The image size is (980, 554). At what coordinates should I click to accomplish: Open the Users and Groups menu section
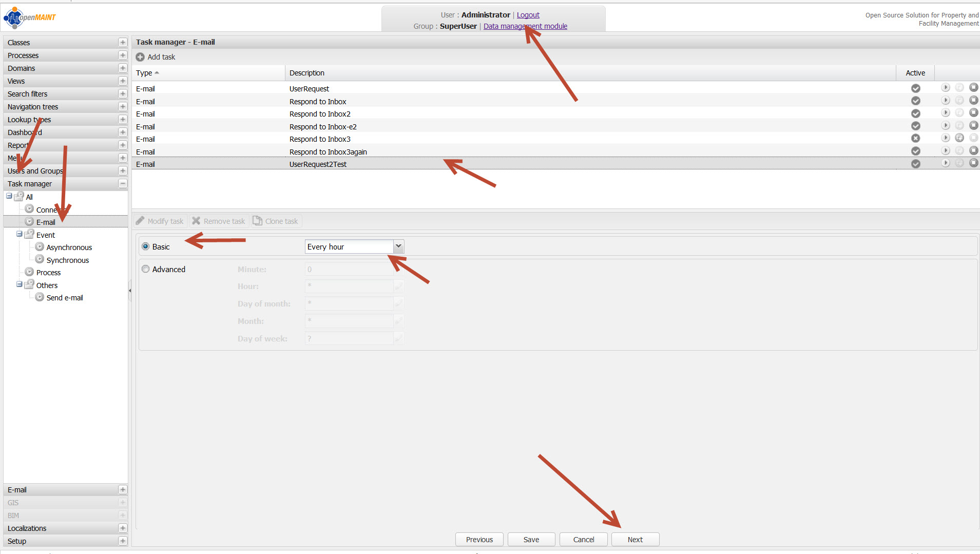35,171
